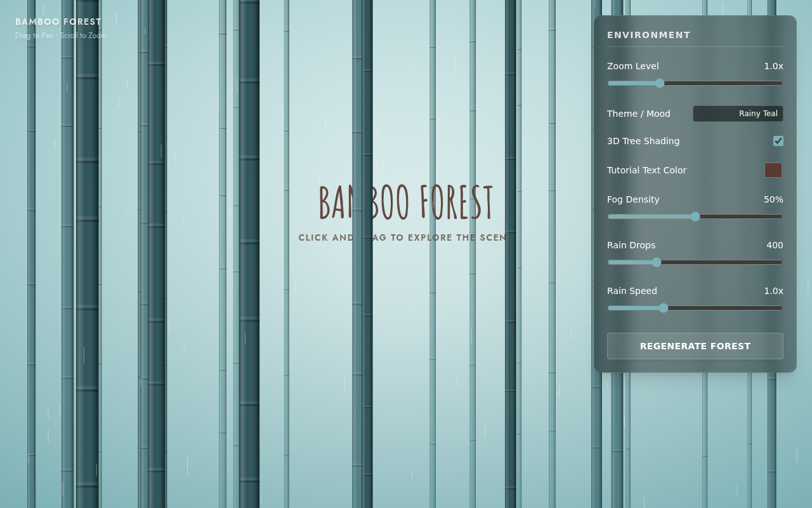812x508 pixels.
Task: Click the Environment panel heading
Action: pyautogui.click(x=649, y=35)
